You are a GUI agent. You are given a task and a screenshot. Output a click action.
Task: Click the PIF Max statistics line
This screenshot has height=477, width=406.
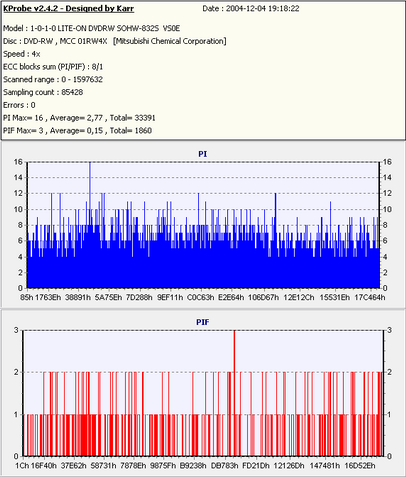77,131
